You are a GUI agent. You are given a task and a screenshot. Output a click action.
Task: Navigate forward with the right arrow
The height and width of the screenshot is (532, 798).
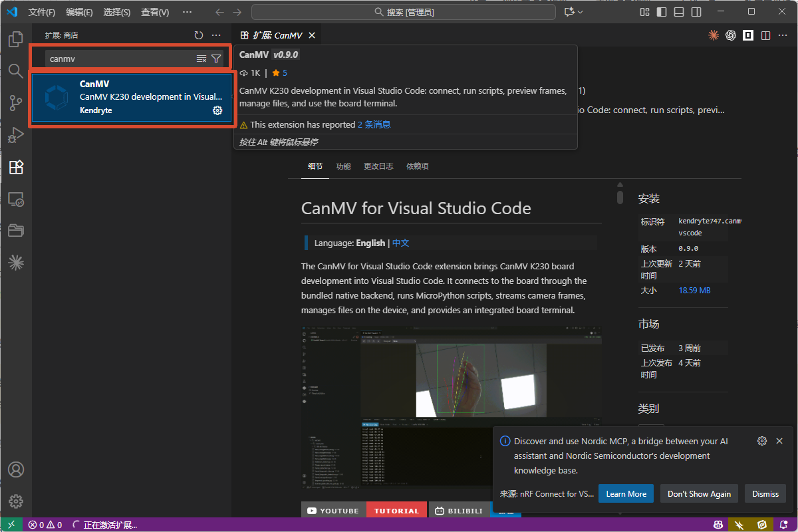point(237,12)
